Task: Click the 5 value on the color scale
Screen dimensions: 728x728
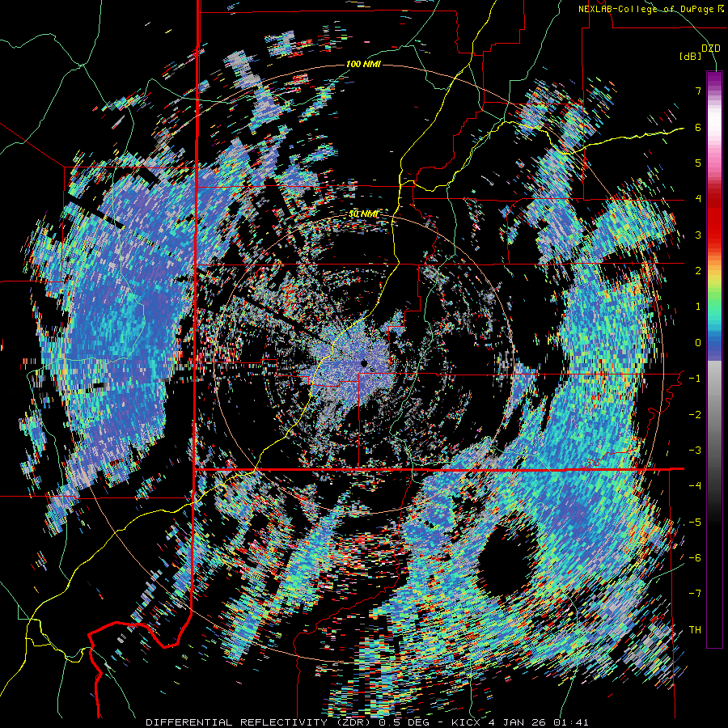Action: 698,163
